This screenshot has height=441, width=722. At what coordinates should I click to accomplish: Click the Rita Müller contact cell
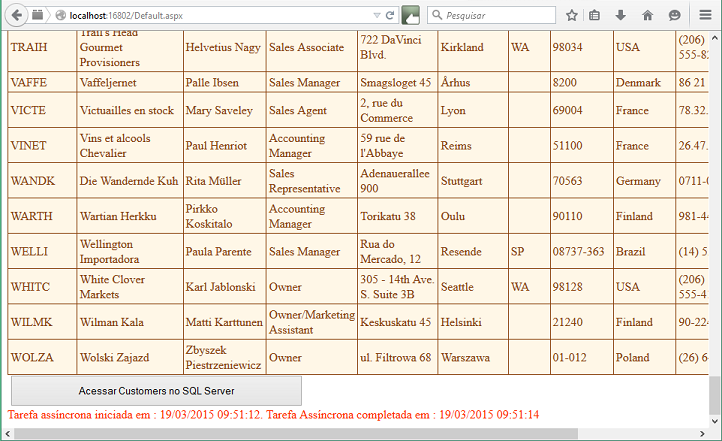(x=225, y=181)
